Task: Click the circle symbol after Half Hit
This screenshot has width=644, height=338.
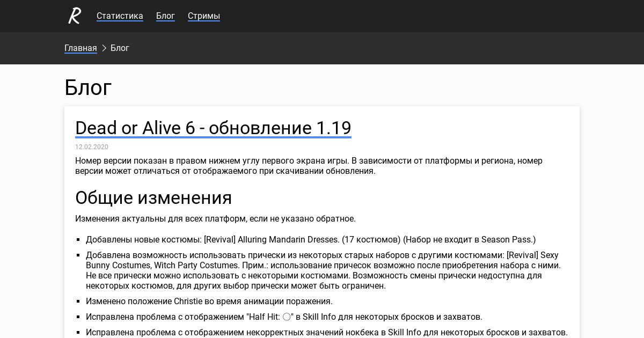Action: pyautogui.click(x=287, y=317)
